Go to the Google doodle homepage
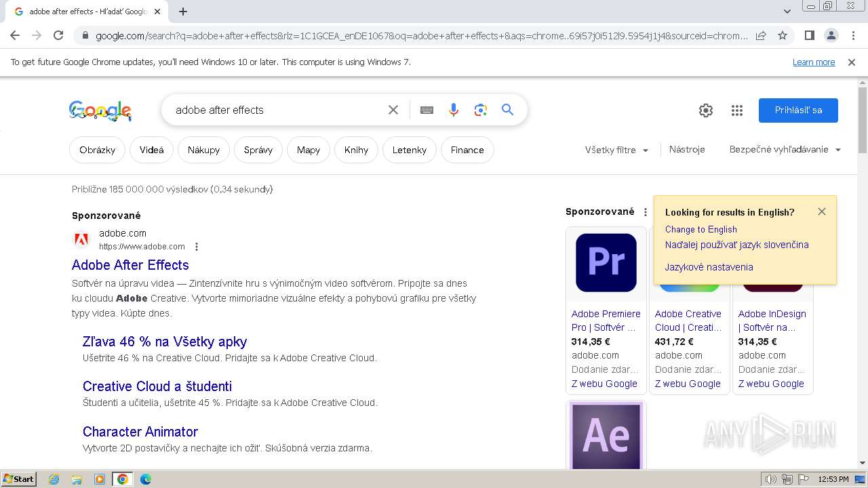Viewport: 868px width, 488px height. (x=100, y=111)
